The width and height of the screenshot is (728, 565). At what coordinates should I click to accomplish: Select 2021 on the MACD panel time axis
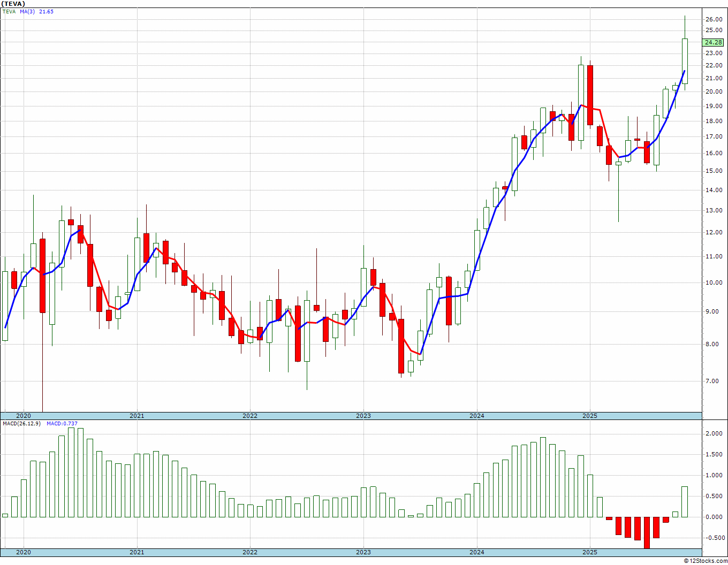pos(137,552)
